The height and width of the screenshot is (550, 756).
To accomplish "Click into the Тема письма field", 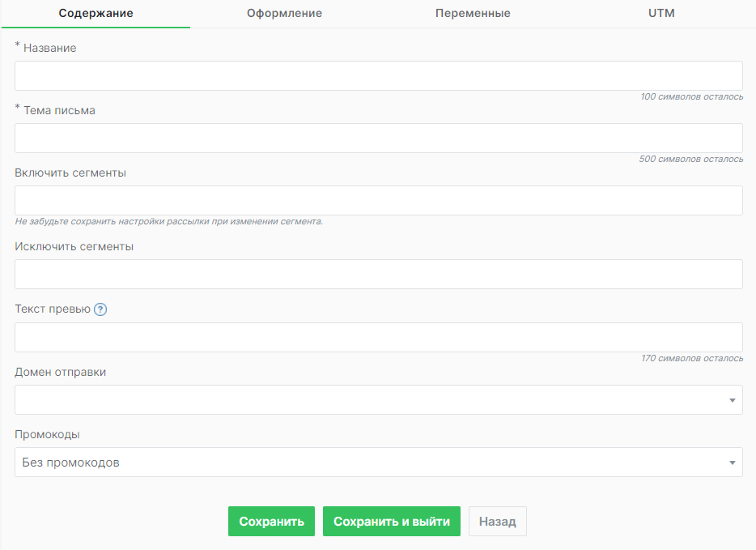I will pos(378,138).
